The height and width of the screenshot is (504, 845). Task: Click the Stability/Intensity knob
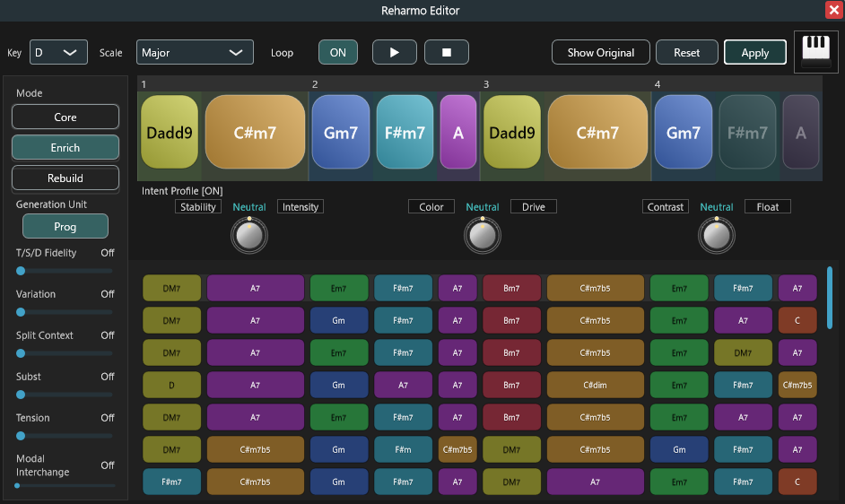(x=248, y=235)
